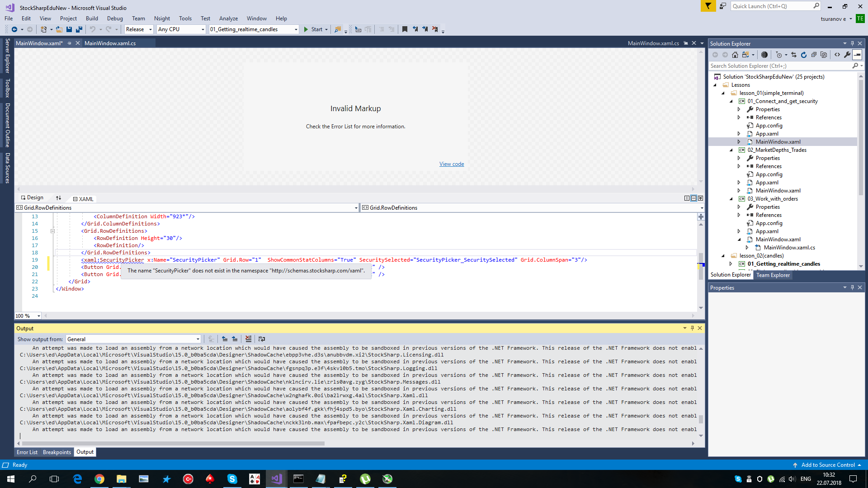This screenshot has width=868, height=488.
Task: Click the Open File folder icon
Action: point(59,29)
